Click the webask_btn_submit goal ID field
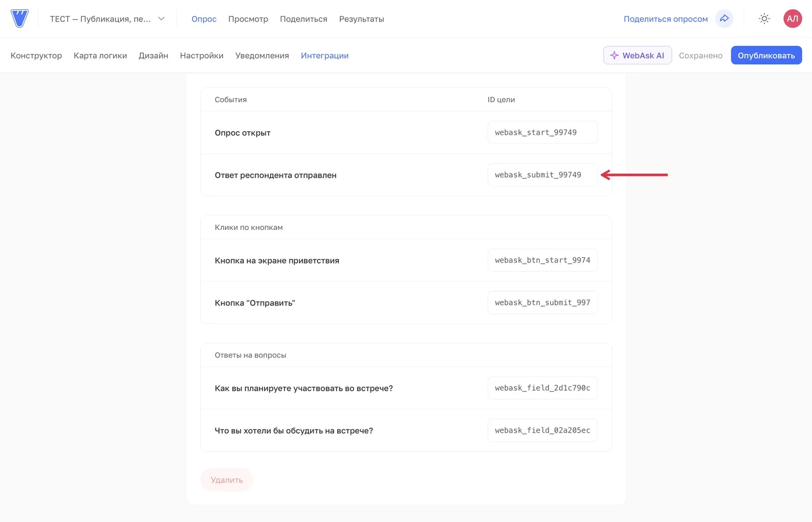The image size is (812, 522). 543,303
